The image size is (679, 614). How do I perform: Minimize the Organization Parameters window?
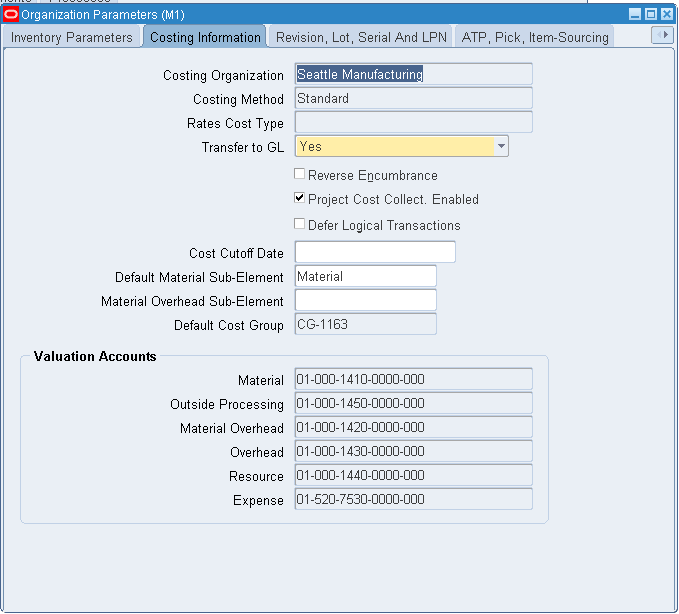635,14
